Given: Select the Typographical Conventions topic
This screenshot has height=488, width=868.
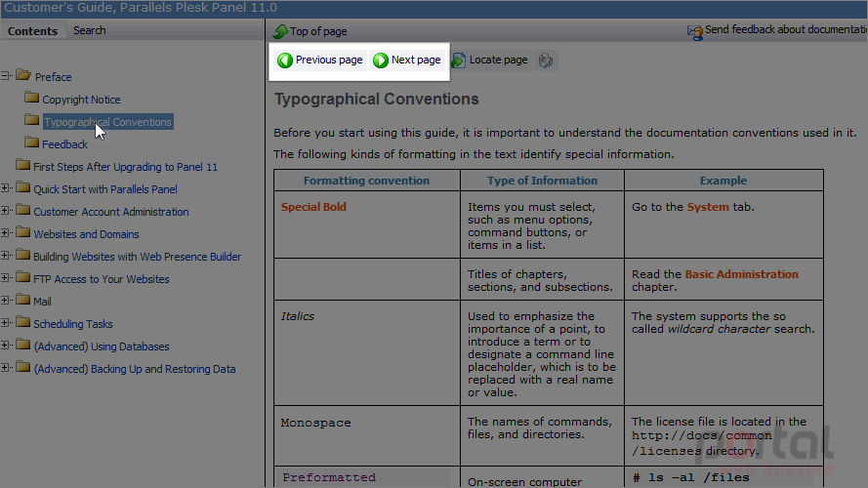Looking at the screenshot, I should coord(108,122).
